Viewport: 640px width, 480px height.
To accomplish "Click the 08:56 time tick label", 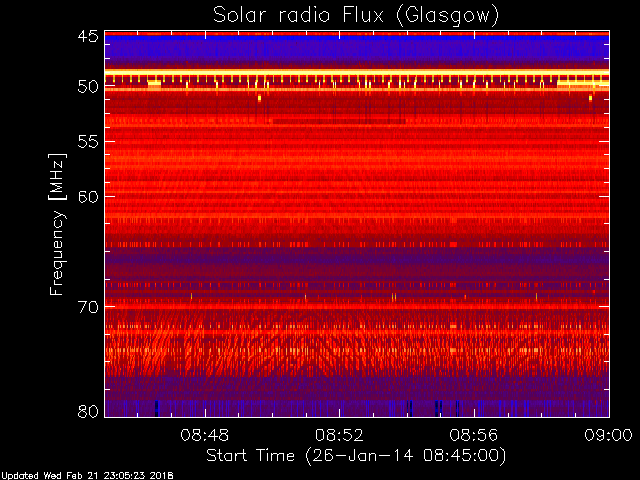I will pos(473,435).
